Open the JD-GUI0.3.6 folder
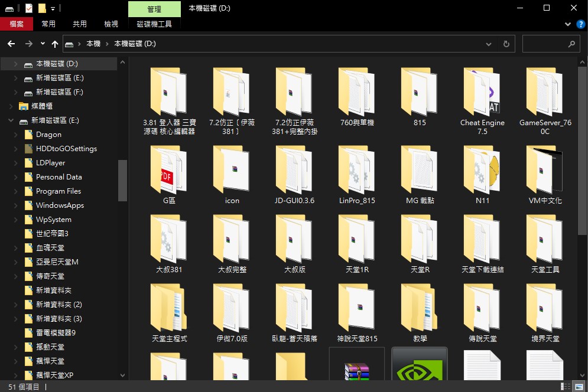Viewport: 588px width, 392px height. [294, 175]
